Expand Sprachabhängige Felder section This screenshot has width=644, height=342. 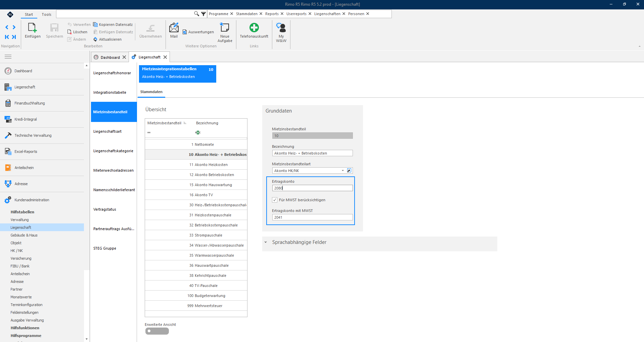point(266,242)
